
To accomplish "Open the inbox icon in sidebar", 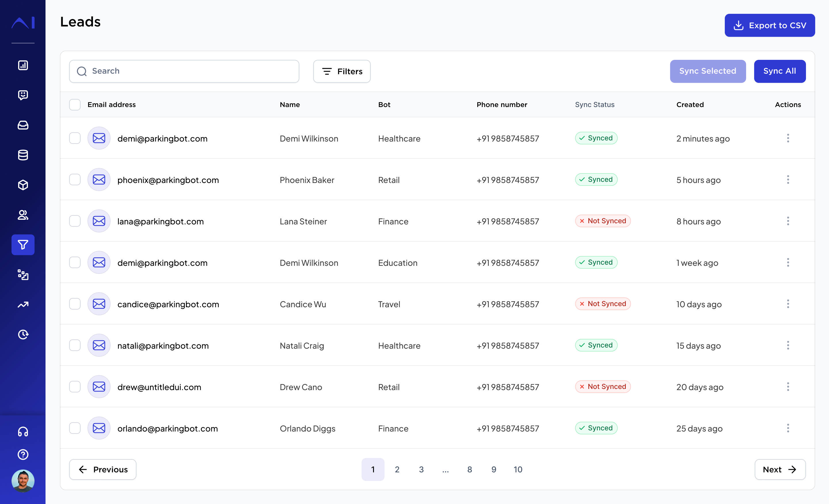I will point(23,125).
